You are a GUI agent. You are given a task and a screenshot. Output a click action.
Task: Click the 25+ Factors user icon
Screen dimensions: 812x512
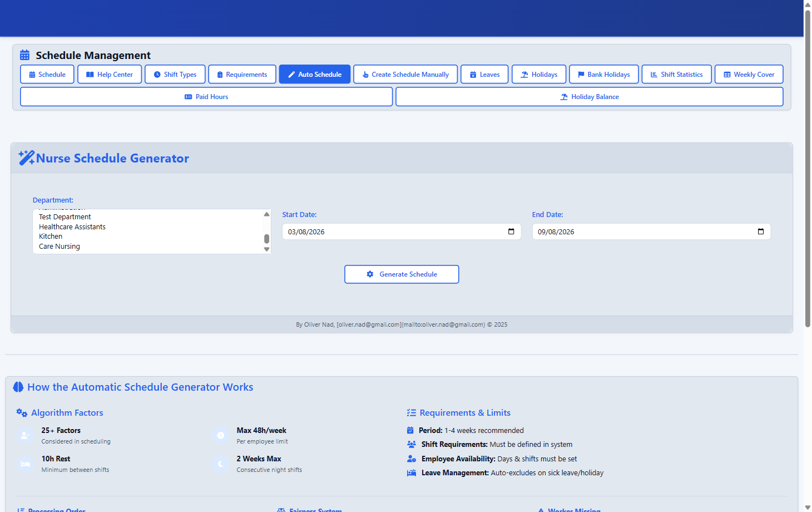point(25,436)
